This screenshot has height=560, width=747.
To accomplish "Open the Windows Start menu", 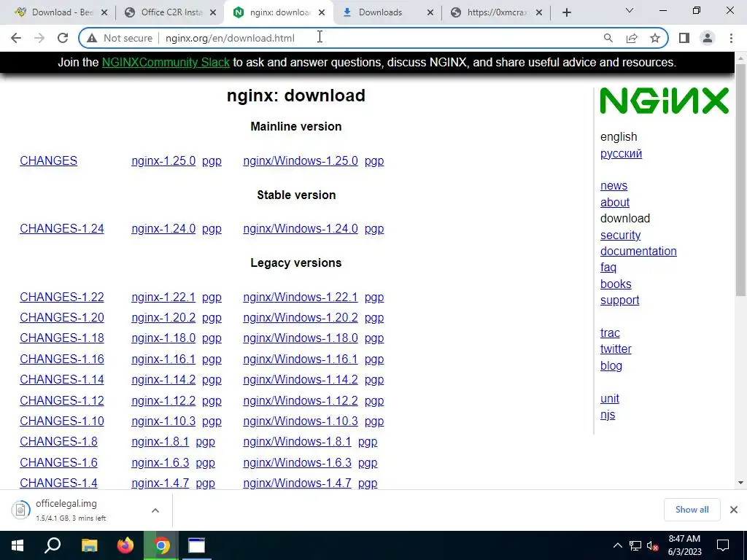I will click(18, 545).
